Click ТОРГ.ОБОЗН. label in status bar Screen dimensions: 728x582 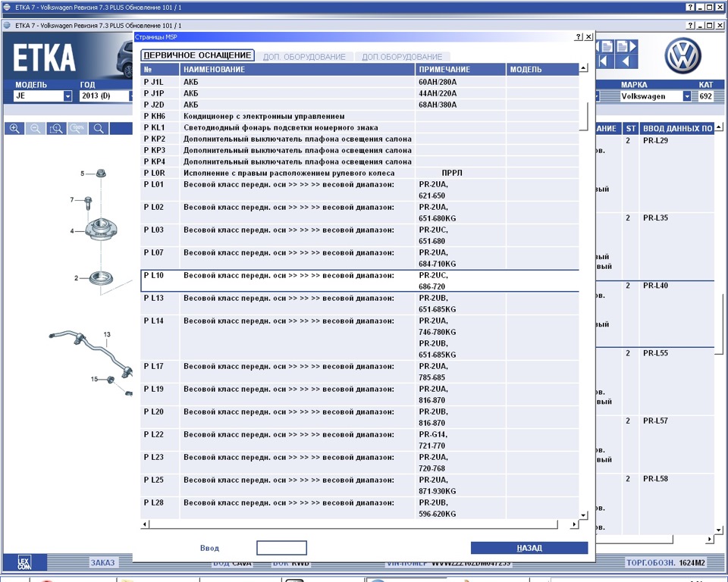tap(651, 562)
